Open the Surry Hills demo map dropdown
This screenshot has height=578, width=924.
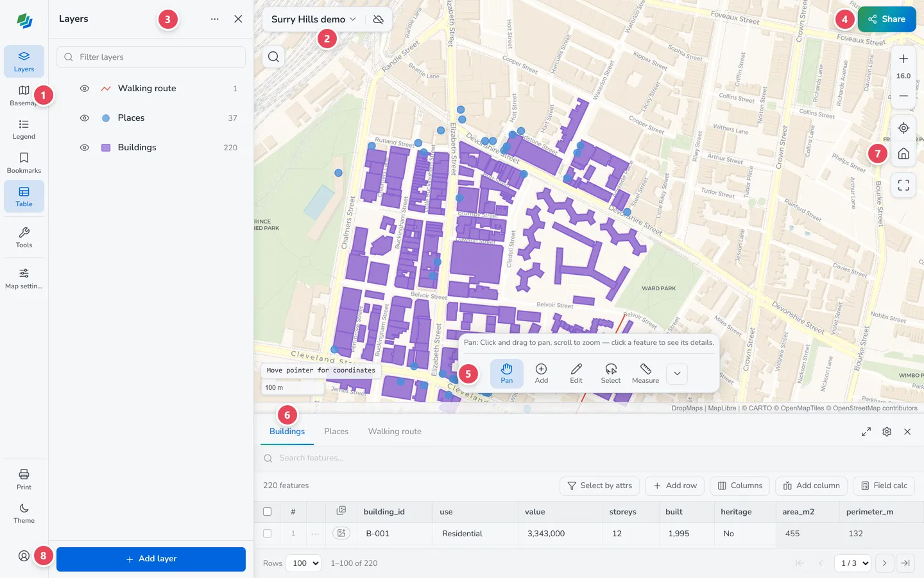pyautogui.click(x=314, y=19)
